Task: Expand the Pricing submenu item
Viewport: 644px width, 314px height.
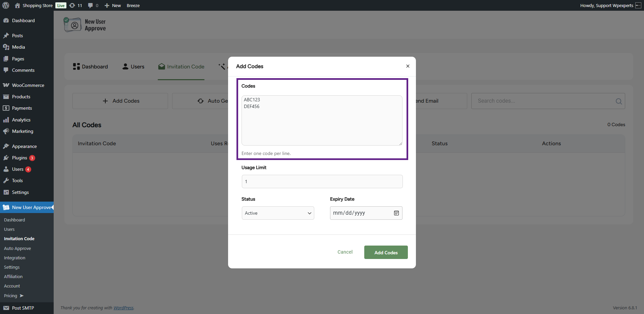Action: click(x=13, y=296)
